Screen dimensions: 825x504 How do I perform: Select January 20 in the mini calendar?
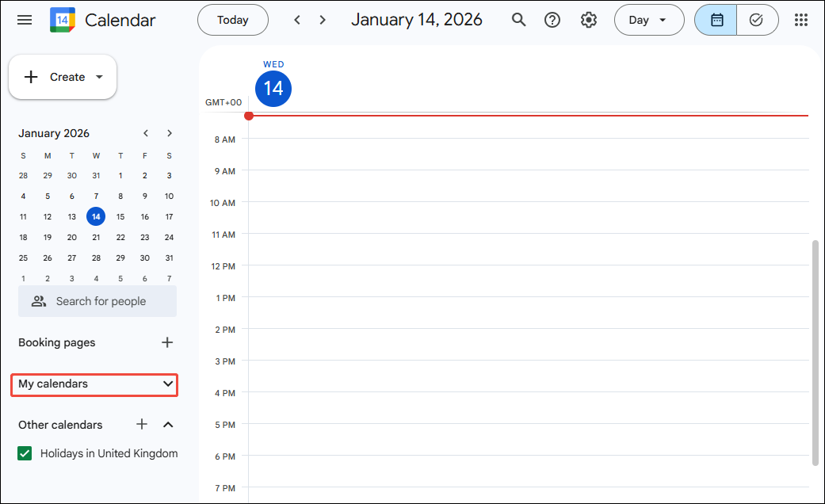(x=71, y=237)
